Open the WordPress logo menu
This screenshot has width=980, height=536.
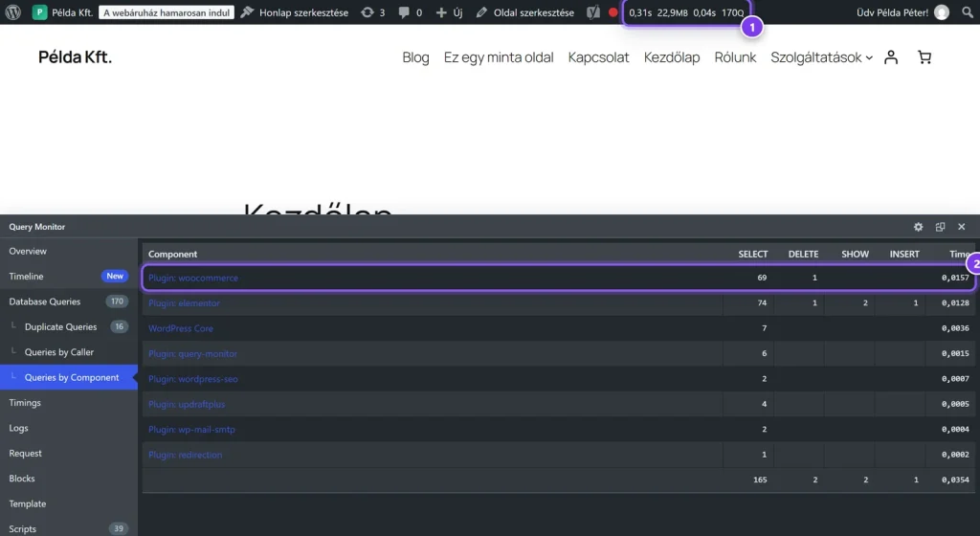coord(13,11)
